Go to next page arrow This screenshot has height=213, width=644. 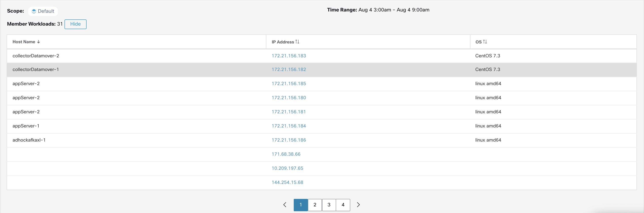pos(358,205)
